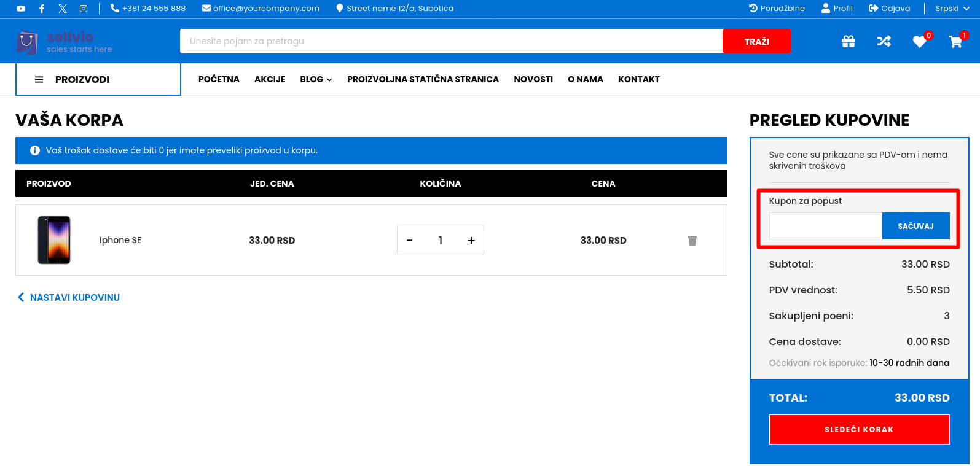
Task: Open the wishlist heart icon
Action: tap(919, 41)
